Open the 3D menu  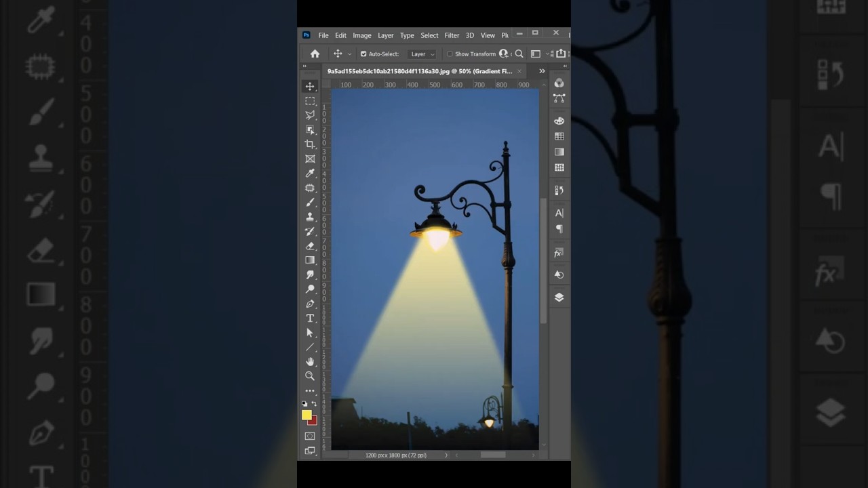(x=470, y=35)
